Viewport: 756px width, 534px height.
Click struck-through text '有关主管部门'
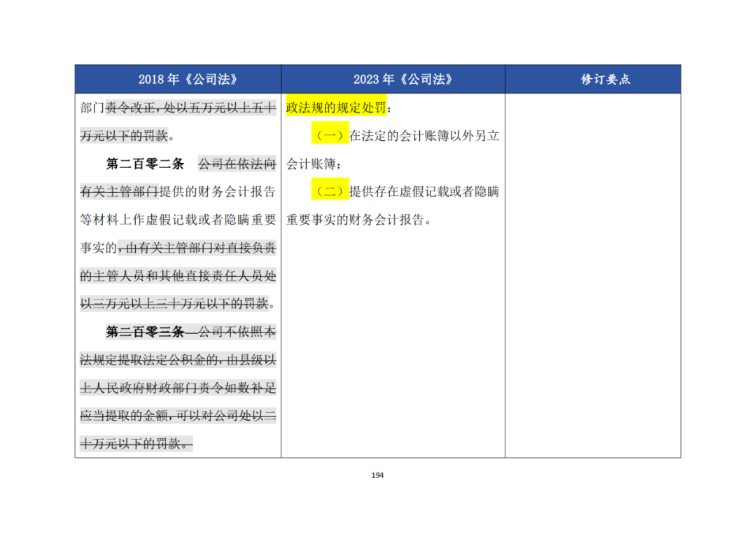pos(119,191)
